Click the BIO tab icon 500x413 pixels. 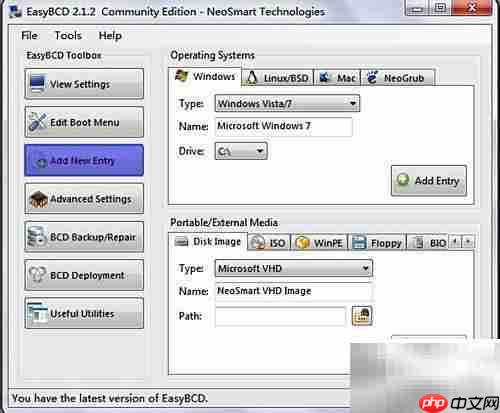coord(418,243)
